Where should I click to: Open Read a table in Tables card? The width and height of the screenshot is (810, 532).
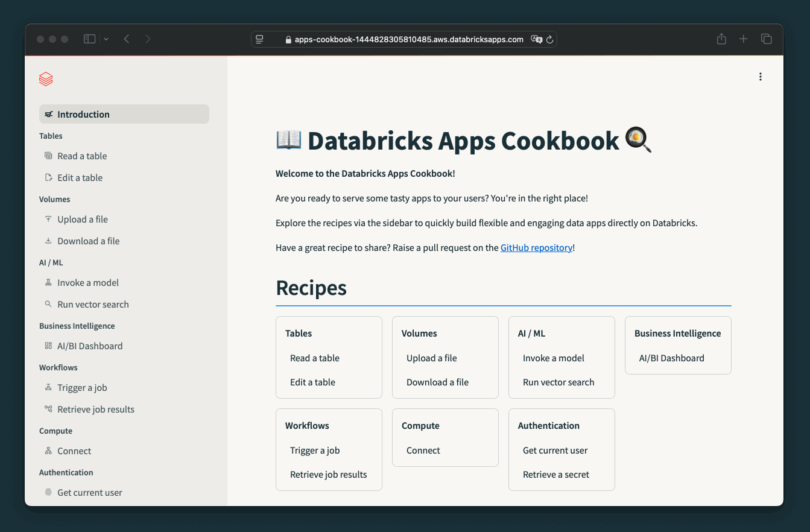point(315,358)
